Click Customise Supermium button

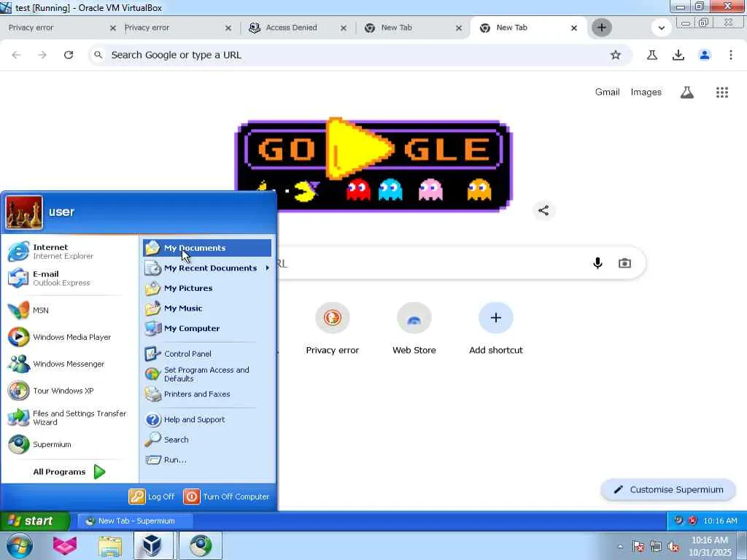point(668,489)
